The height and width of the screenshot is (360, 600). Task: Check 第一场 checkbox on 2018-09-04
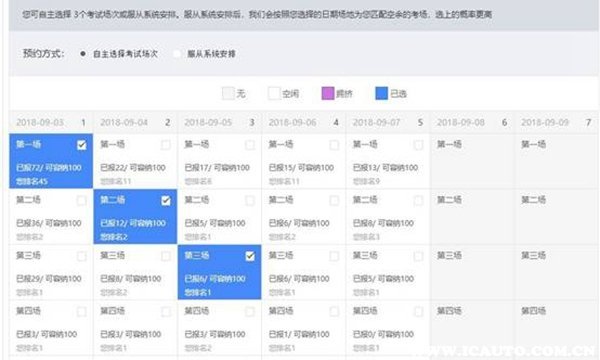166,145
